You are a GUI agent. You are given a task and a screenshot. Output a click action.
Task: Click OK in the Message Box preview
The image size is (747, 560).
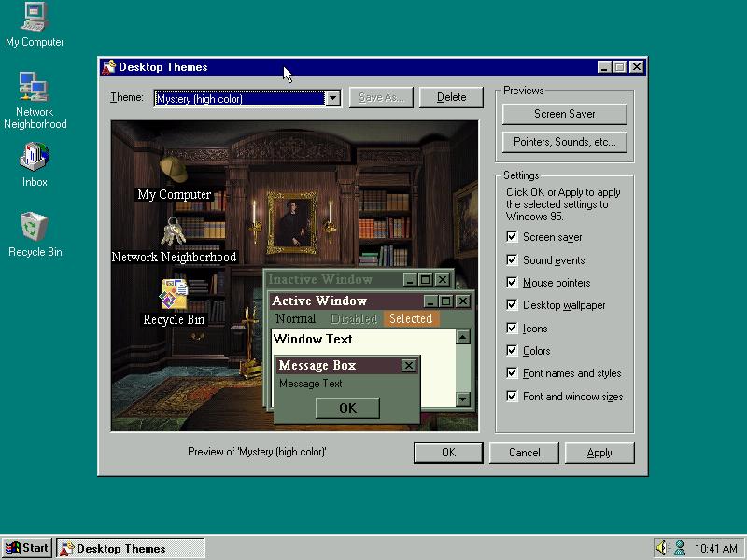347,408
